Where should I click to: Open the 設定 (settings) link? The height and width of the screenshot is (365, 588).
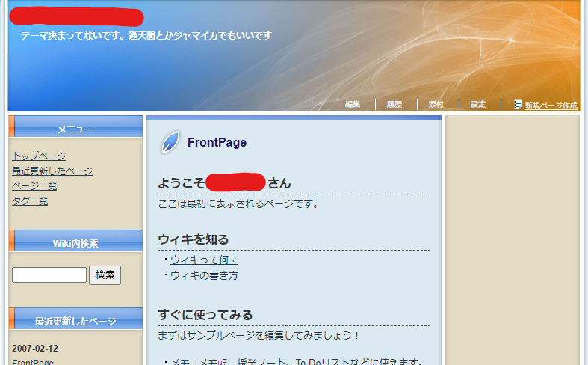coord(478,105)
